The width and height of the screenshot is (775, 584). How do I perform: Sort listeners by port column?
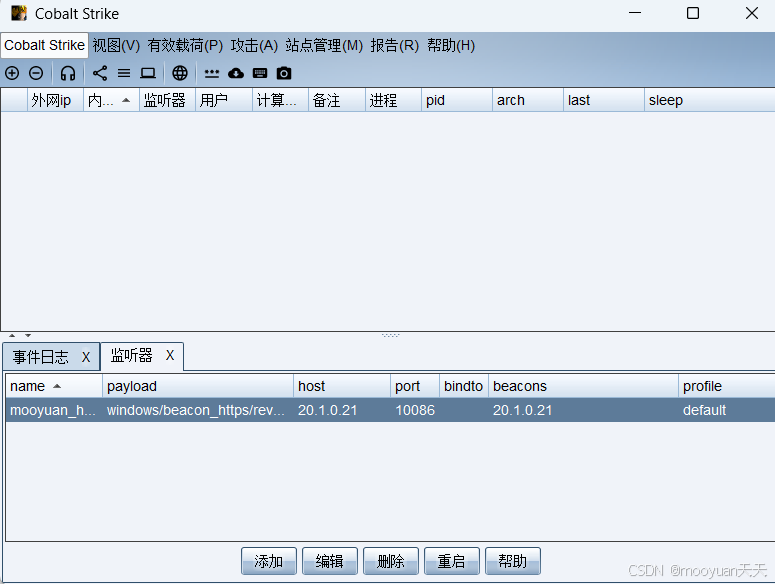(415, 386)
